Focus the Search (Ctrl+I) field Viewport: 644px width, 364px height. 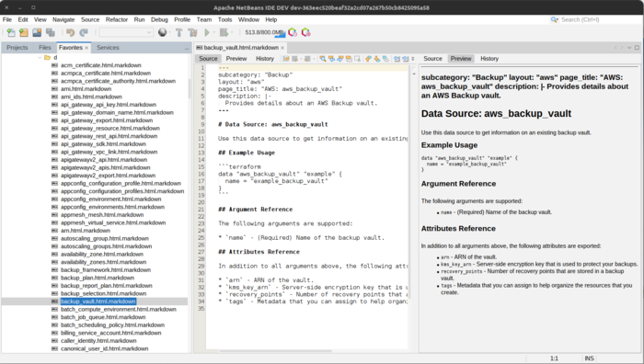pyautogui.click(x=595, y=19)
